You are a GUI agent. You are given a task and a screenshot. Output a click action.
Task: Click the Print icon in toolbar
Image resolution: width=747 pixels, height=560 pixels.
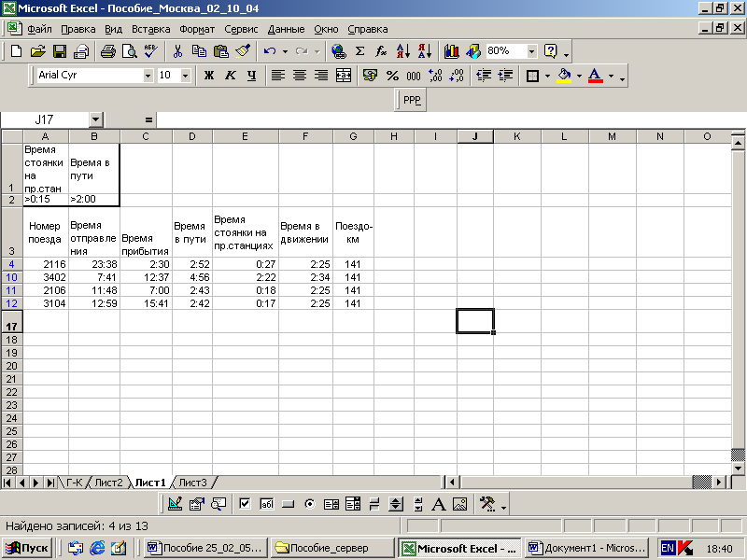[108, 51]
